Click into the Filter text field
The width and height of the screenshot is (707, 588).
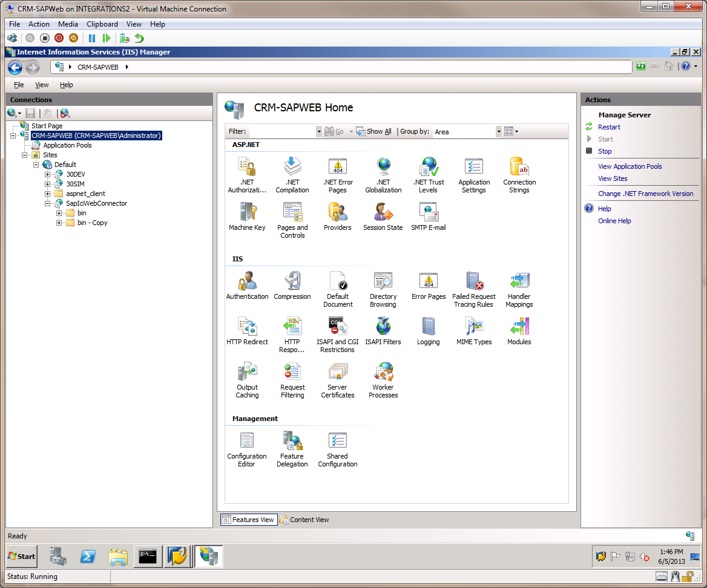click(x=282, y=131)
